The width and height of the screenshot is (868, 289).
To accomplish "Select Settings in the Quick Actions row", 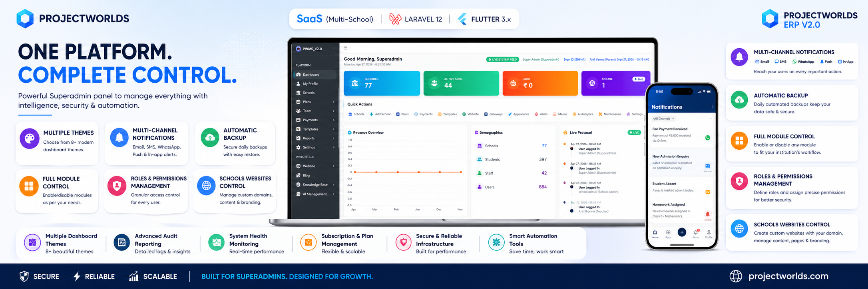I will click(x=635, y=114).
